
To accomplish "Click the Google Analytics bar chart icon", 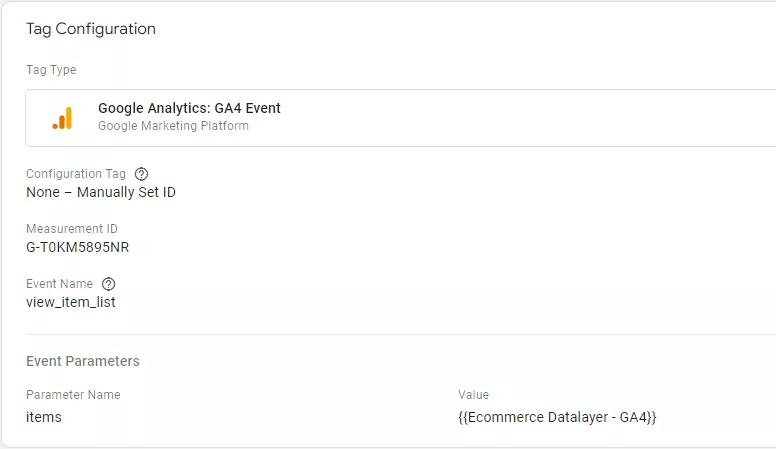I will pos(62,118).
